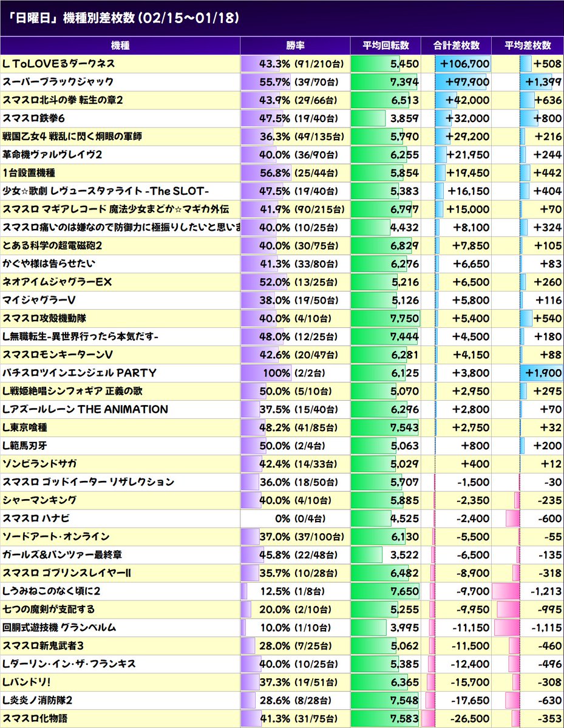The width and height of the screenshot is (564, 728).
Task: Click スマスロ ゴブリンスレイヤーII name
Action: tap(66, 573)
